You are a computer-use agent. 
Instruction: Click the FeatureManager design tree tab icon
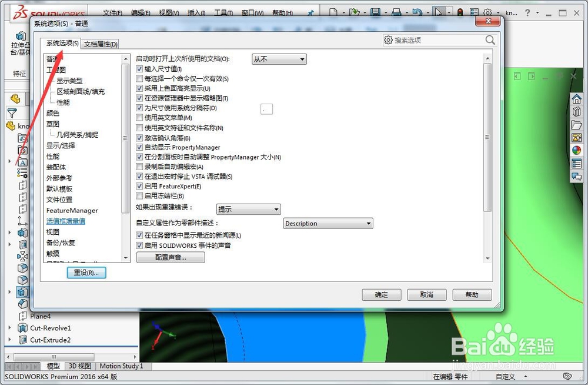tap(15, 99)
